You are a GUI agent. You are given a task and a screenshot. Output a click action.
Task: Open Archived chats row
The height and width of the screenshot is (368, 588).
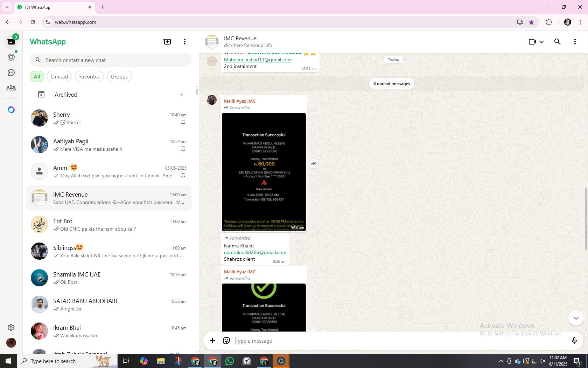[x=109, y=95]
